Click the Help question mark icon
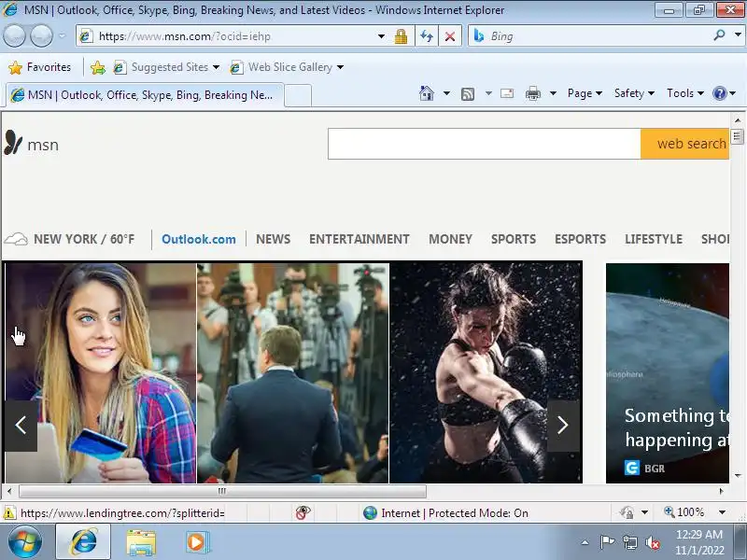The image size is (747, 560). [719, 93]
